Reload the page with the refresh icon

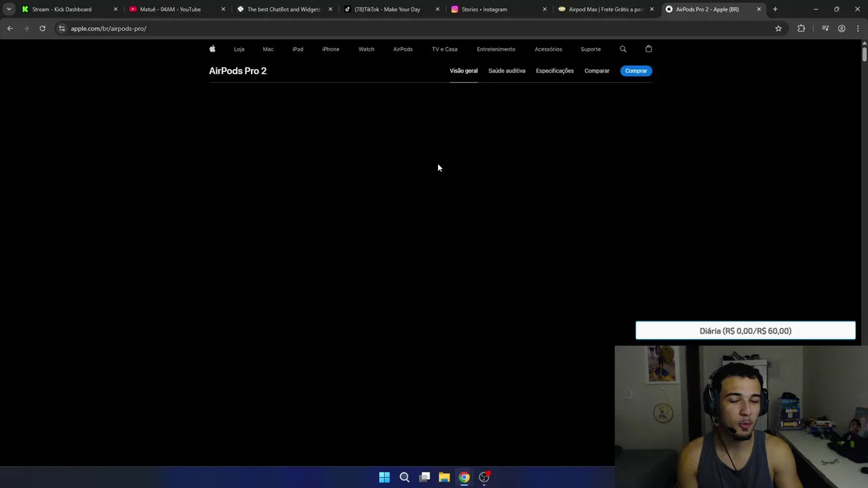click(42, 28)
